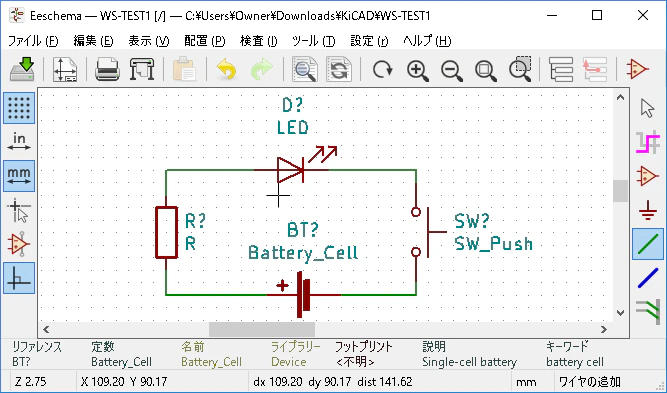Open the hierarchy navigator icon
The height and width of the screenshot is (393, 667).
[561, 69]
